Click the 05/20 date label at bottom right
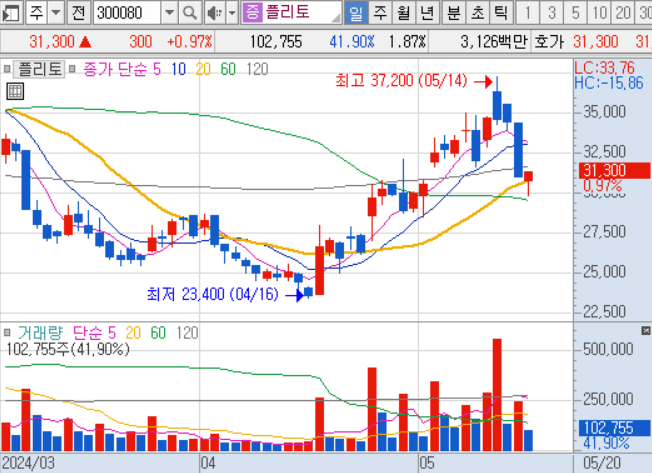 point(602,463)
